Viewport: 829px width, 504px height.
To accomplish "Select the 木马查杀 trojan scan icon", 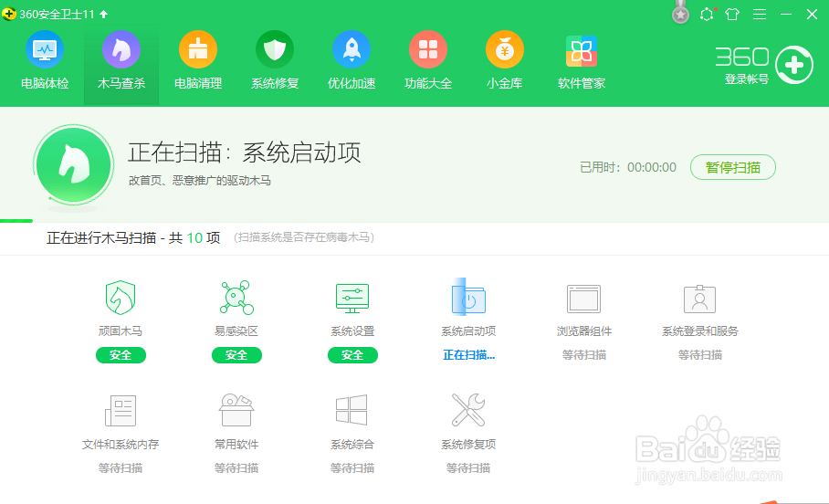I will tap(121, 49).
